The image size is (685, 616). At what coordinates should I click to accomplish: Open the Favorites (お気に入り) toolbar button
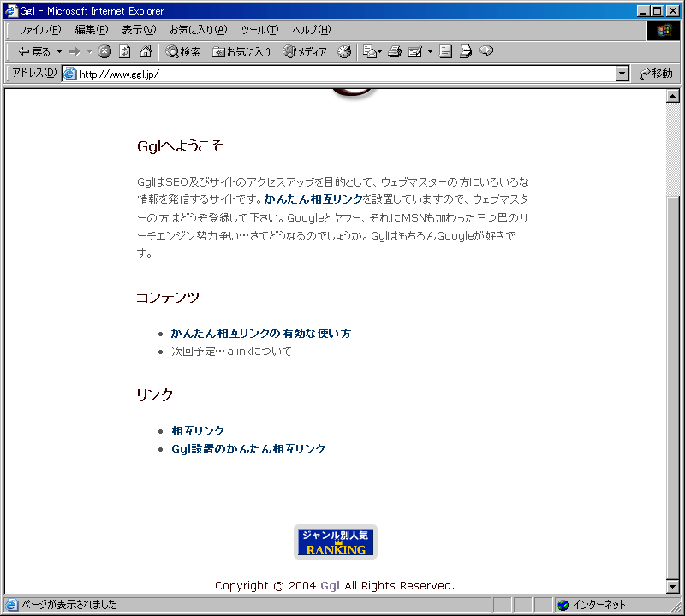(x=241, y=52)
